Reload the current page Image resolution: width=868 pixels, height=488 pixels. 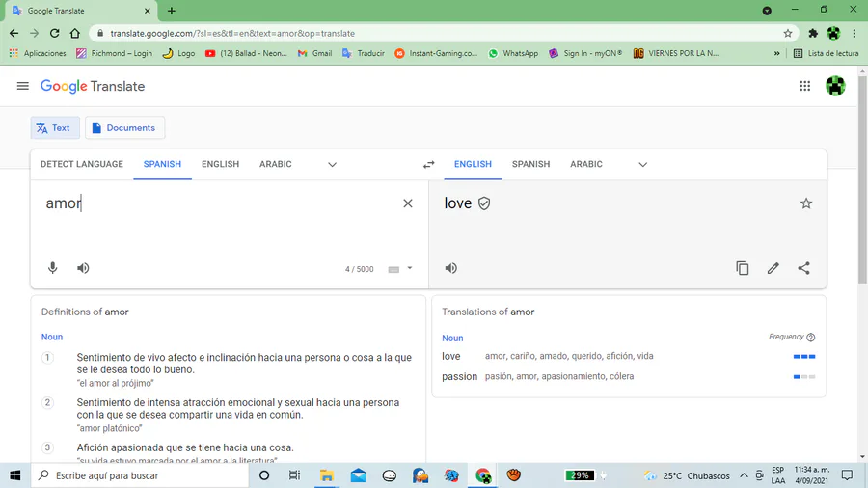[x=54, y=33]
